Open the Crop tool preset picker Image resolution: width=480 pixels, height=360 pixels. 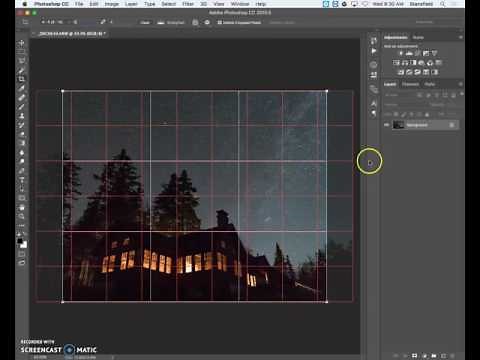25,22
